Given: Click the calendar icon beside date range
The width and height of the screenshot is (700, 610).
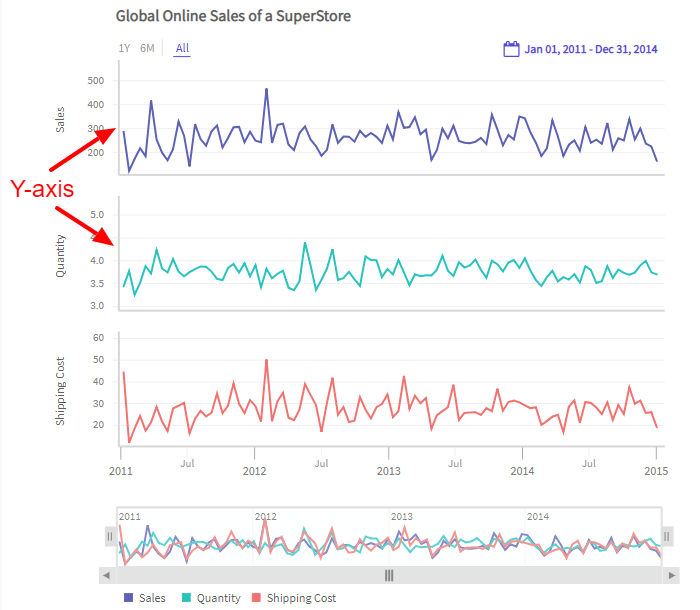Looking at the screenshot, I should (x=510, y=48).
